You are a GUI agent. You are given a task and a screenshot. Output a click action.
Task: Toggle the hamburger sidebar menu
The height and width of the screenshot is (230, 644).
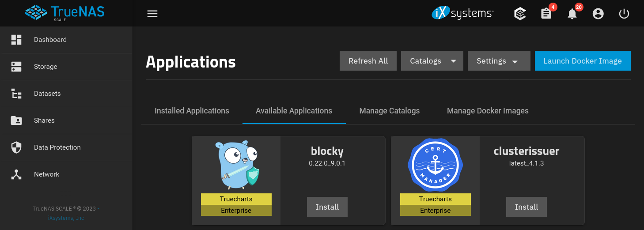(x=152, y=14)
